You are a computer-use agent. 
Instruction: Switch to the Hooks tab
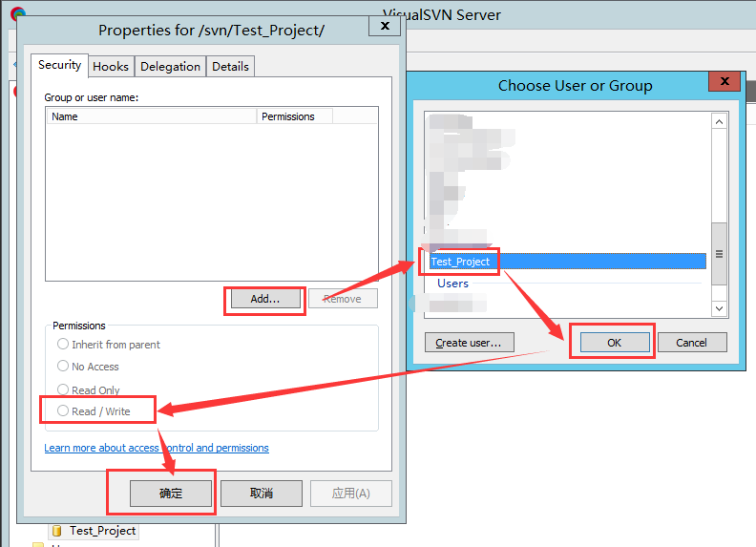click(x=111, y=67)
